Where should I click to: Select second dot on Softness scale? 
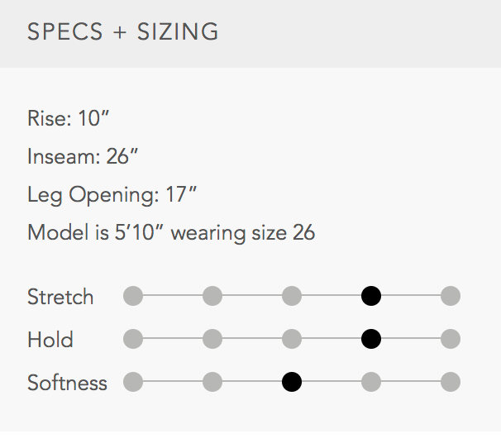[x=212, y=382]
